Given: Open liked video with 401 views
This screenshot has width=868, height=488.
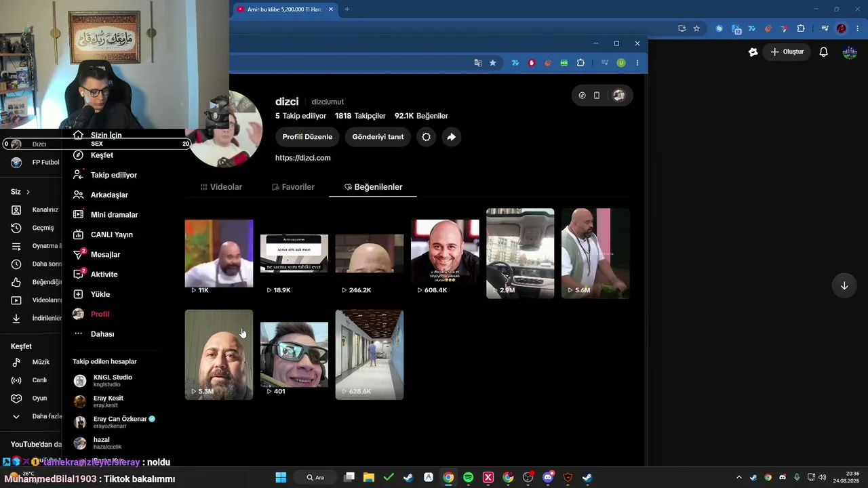Looking at the screenshot, I should click(294, 354).
